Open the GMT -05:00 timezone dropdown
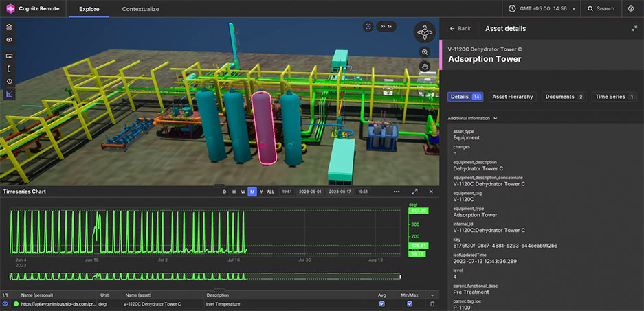Screen dimensions: 644x311 pos(544,8)
